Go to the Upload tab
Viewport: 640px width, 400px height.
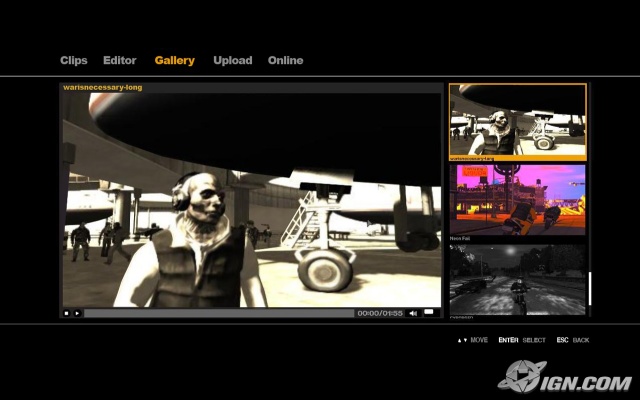(x=232, y=61)
